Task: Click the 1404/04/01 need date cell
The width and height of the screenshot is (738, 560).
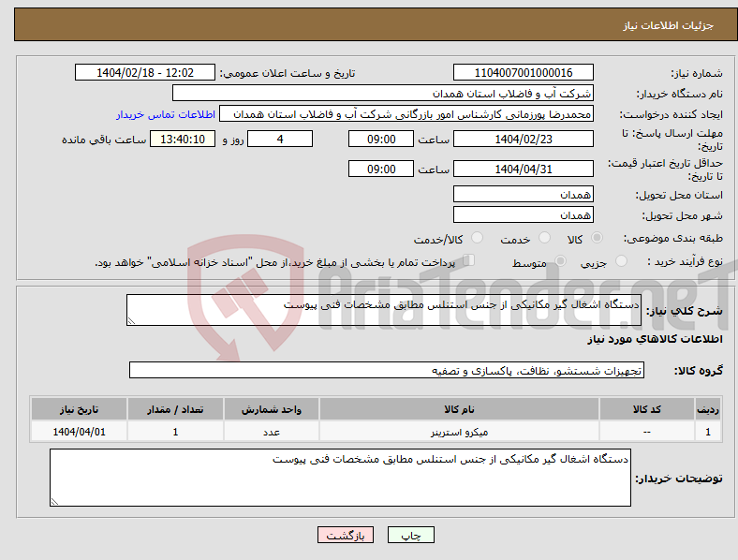Action: pyautogui.click(x=79, y=432)
